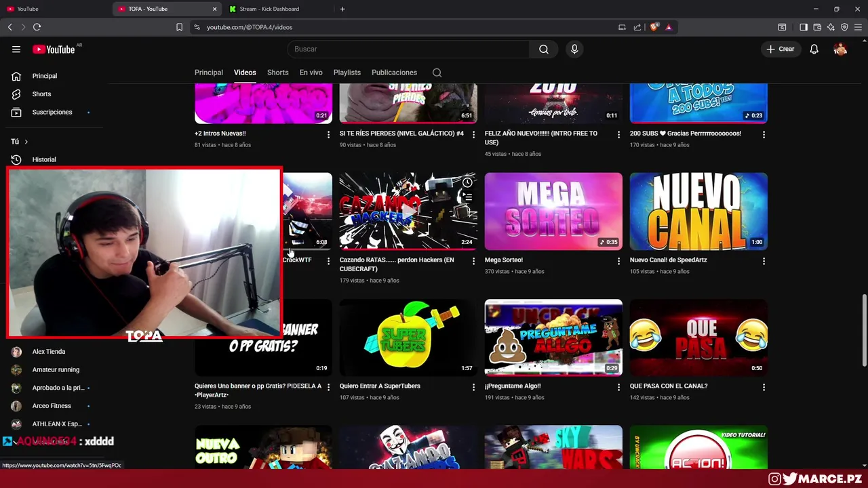This screenshot has width=868, height=488.
Task: Open the Brave Wallet icon
Action: pyautogui.click(x=817, y=27)
